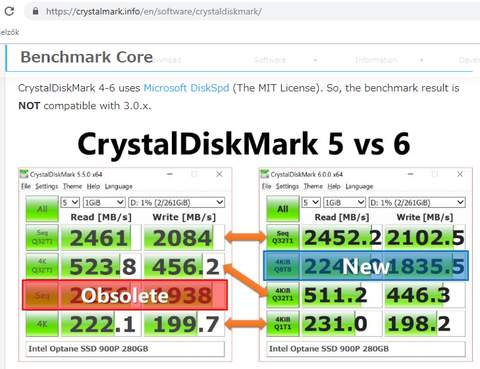Open Theme menu in CrystalDiskMark 6.0.0
This screenshot has width=480, height=369.
coord(313,186)
